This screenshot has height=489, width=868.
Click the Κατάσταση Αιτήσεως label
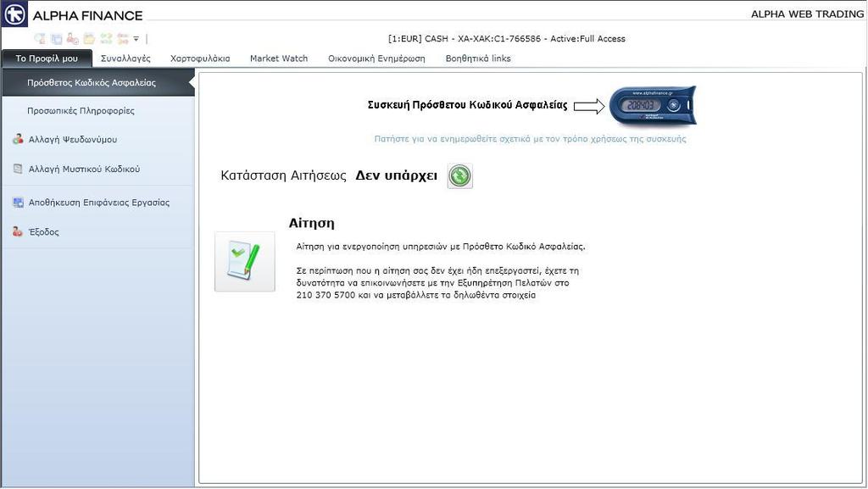click(x=283, y=176)
